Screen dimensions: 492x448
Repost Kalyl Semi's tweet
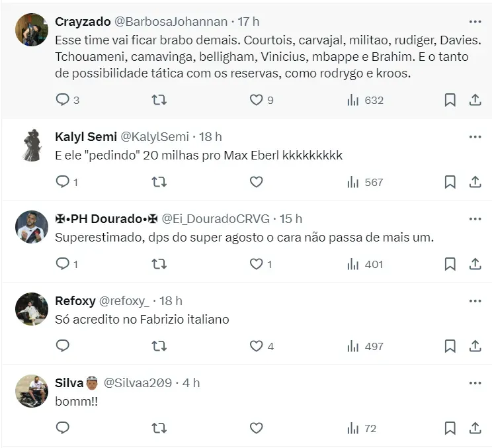point(159,182)
